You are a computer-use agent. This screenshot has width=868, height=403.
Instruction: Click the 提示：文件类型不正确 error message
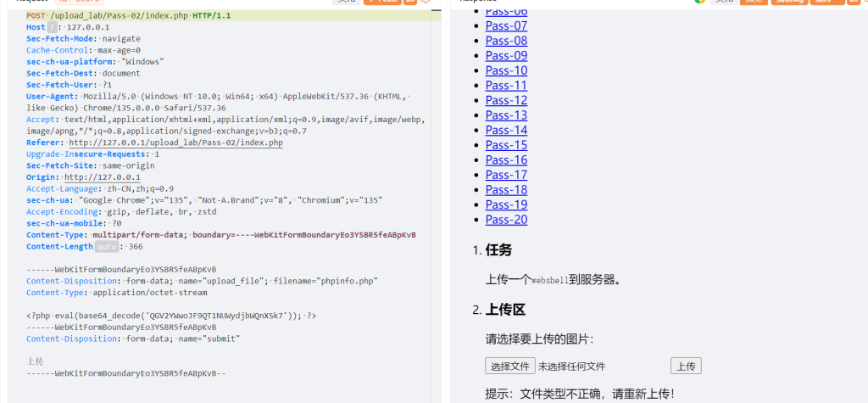click(580, 395)
